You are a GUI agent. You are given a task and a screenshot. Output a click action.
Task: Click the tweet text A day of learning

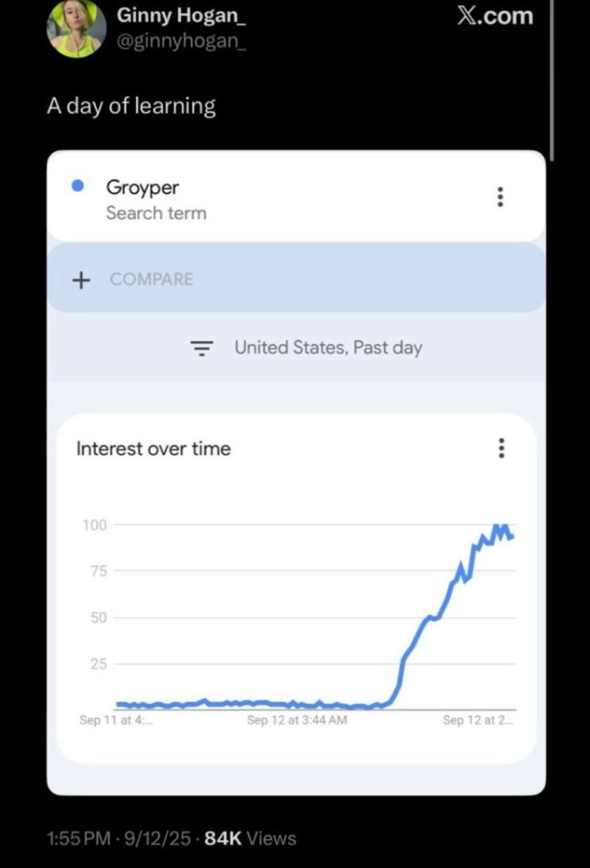coord(131,106)
